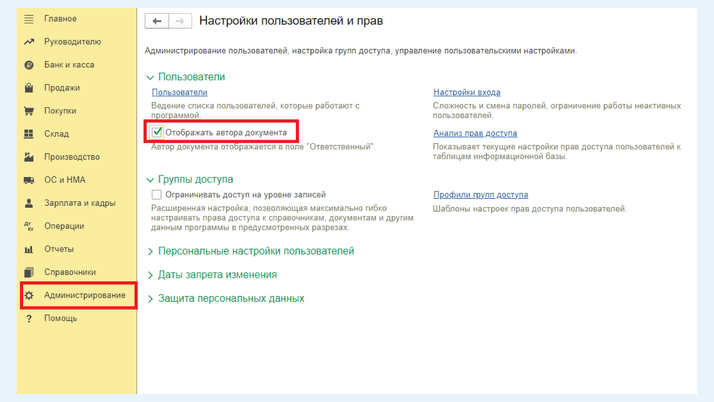The width and height of the screenshot is (714, 402).
Task: Collapse the Группы доступа section chevron
Action: (150, 180)
